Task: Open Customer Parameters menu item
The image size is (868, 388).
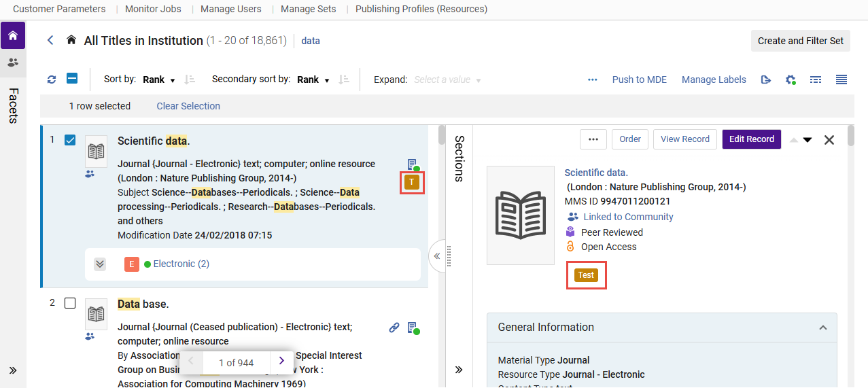Action: pyautogui.click(x=59, y=10)
